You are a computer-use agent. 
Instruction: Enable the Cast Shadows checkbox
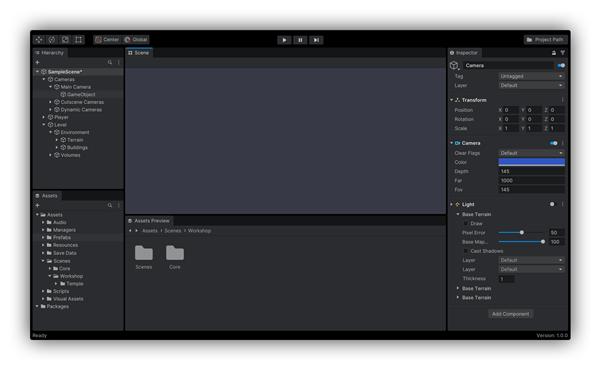(x=466, y=251)
